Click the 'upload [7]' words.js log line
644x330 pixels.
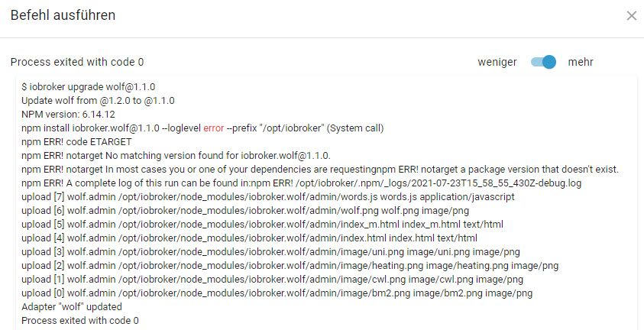point(268,197)
